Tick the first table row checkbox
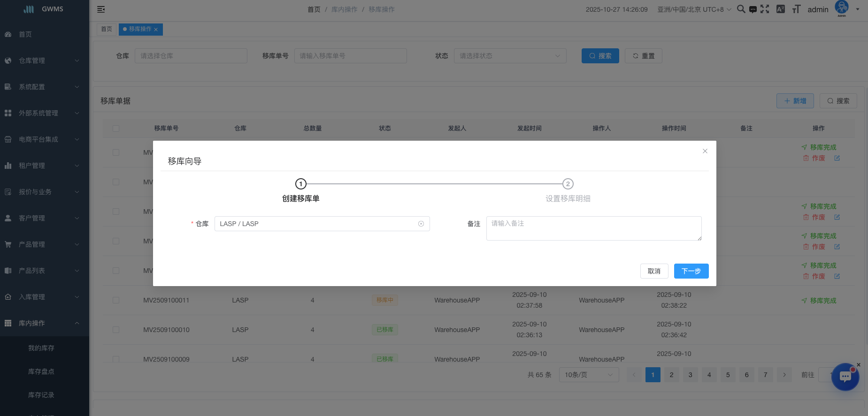This screenshot has width=868, height=416. 116,152
